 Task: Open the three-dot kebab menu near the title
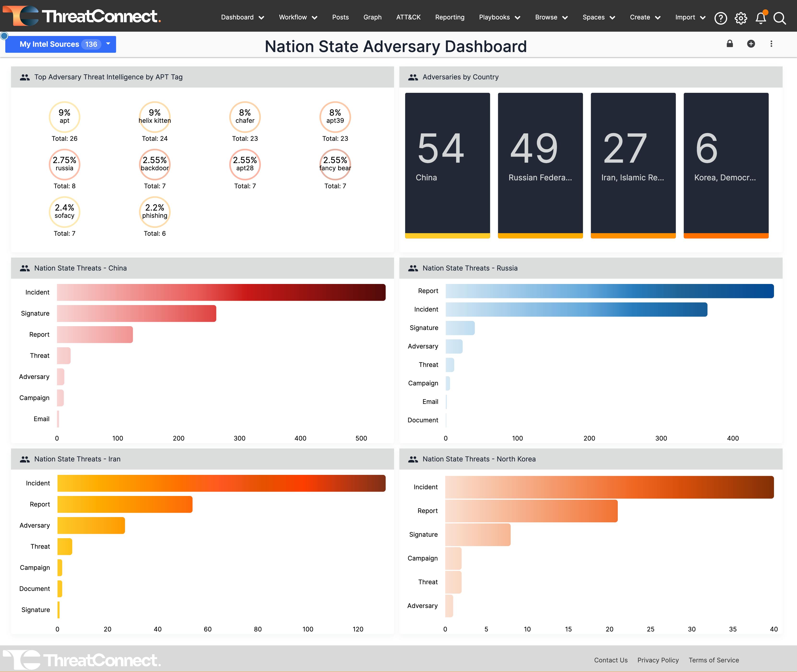point(772,43)
